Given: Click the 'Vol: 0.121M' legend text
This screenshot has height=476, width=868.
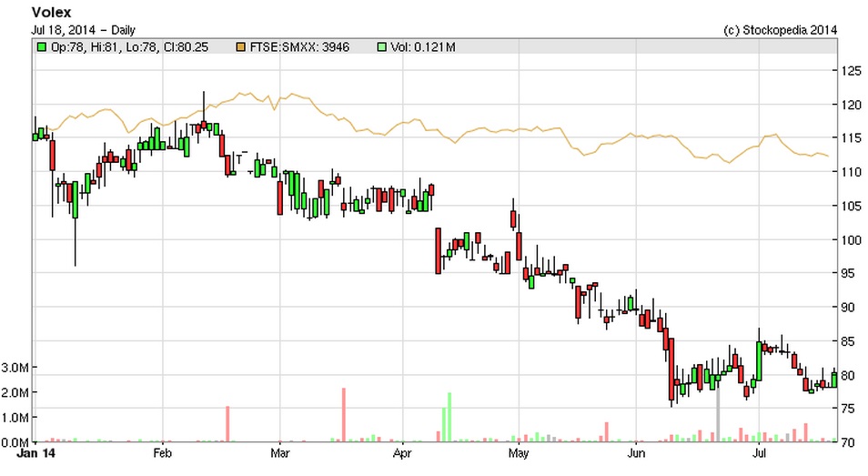Looking at the screenshot, I should pyautogui.click(x=423, y=47).
